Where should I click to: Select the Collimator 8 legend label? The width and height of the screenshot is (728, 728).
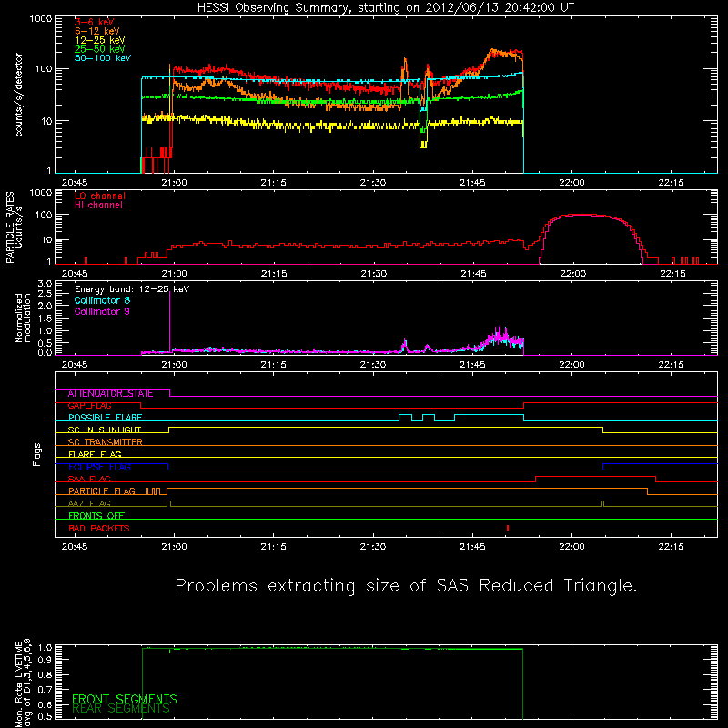(x=102, y=300)
